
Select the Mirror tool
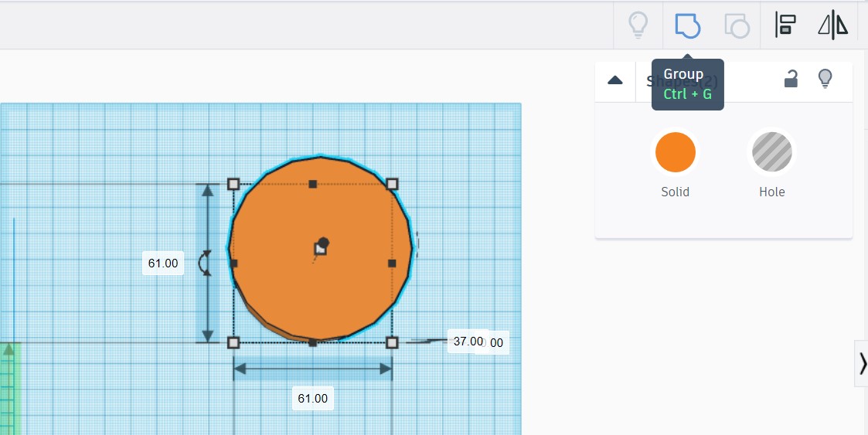tap(833, 25)
